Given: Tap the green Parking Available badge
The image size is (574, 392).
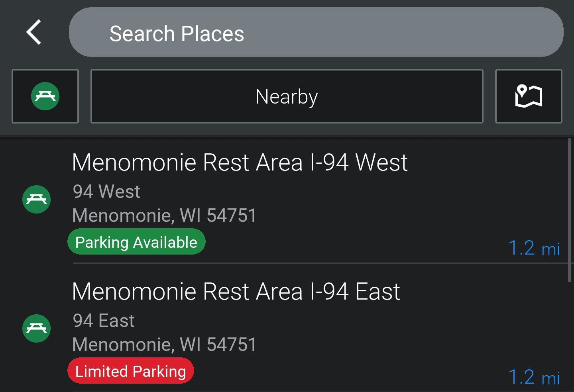Looking at the screenshot, I should [136, 242].
